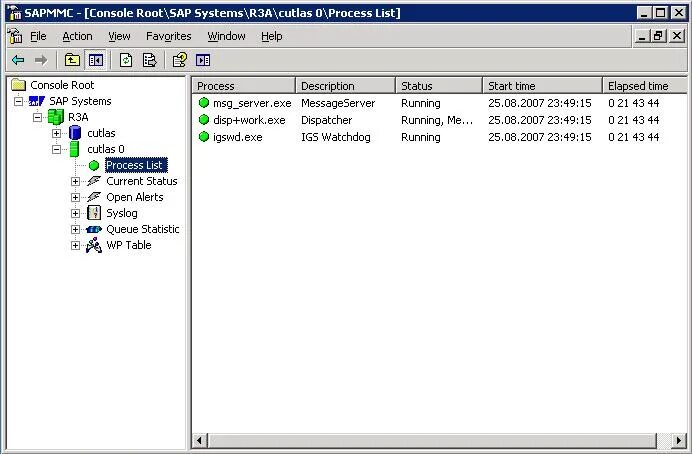Click the horizontal scrollbar left arrow

point(200,440)
